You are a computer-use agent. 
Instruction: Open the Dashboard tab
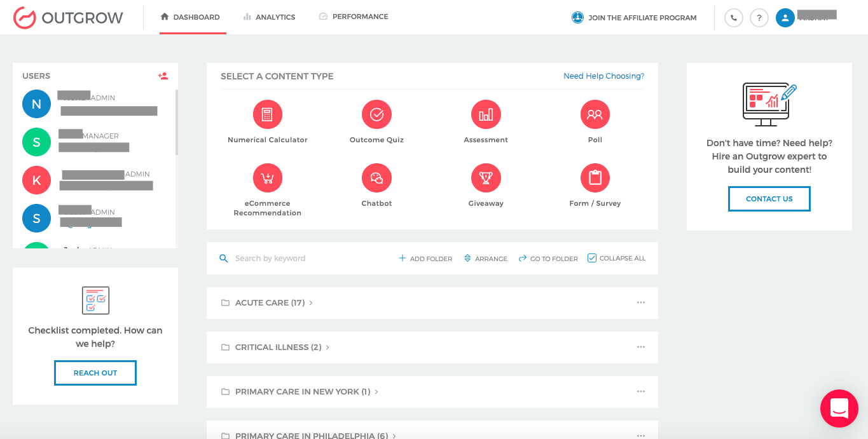click(x=190, y=17)
